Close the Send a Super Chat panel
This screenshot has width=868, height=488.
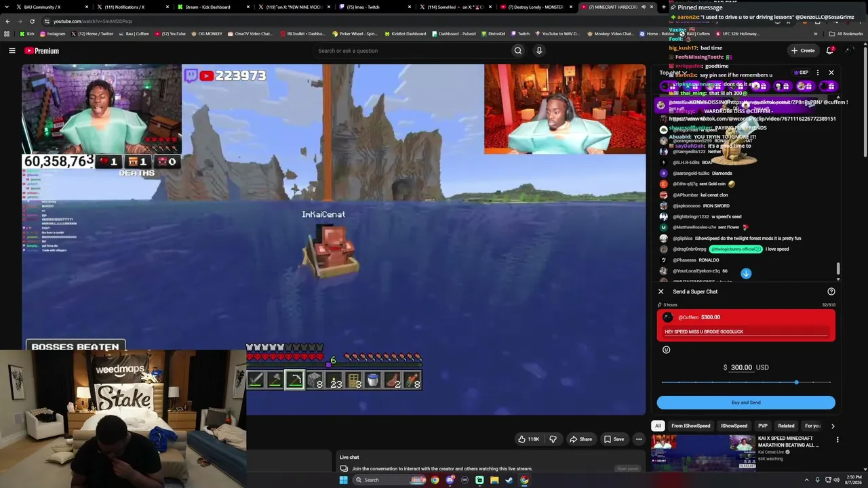(661, 291)
